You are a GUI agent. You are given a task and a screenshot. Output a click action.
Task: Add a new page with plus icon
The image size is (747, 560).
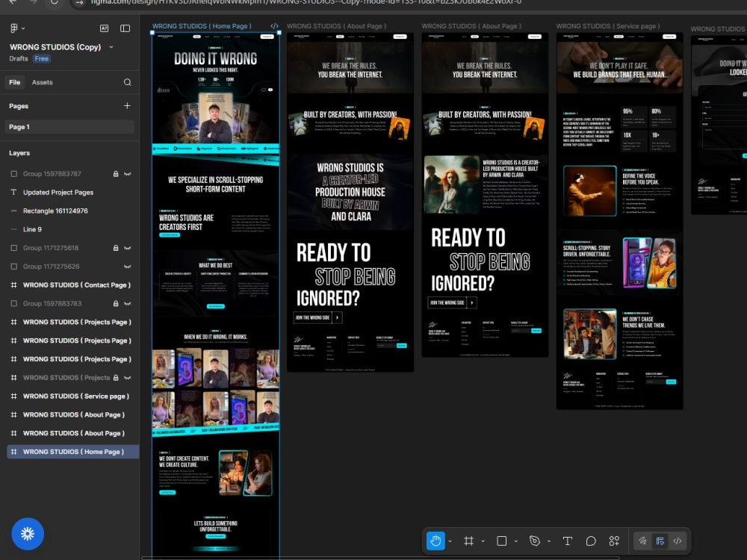[x=127, y=106]
